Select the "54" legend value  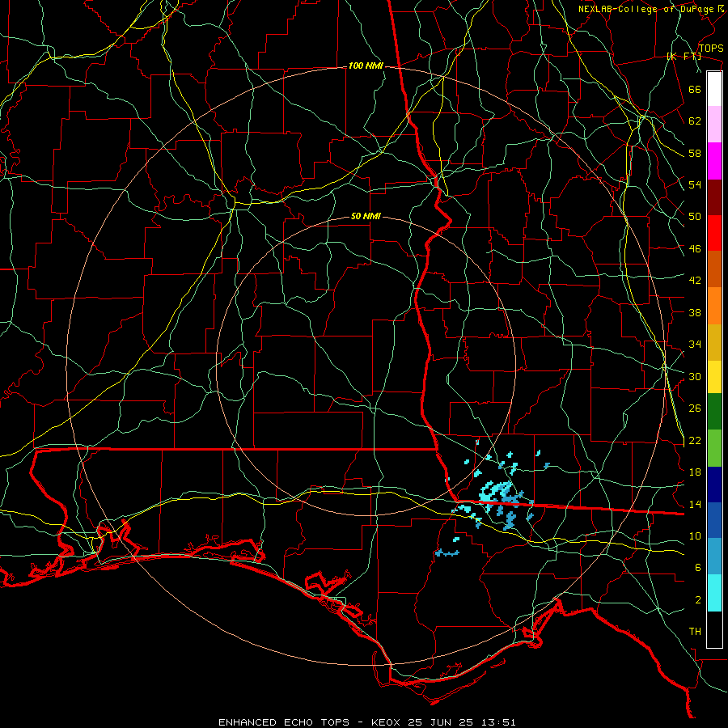(695, 184)
